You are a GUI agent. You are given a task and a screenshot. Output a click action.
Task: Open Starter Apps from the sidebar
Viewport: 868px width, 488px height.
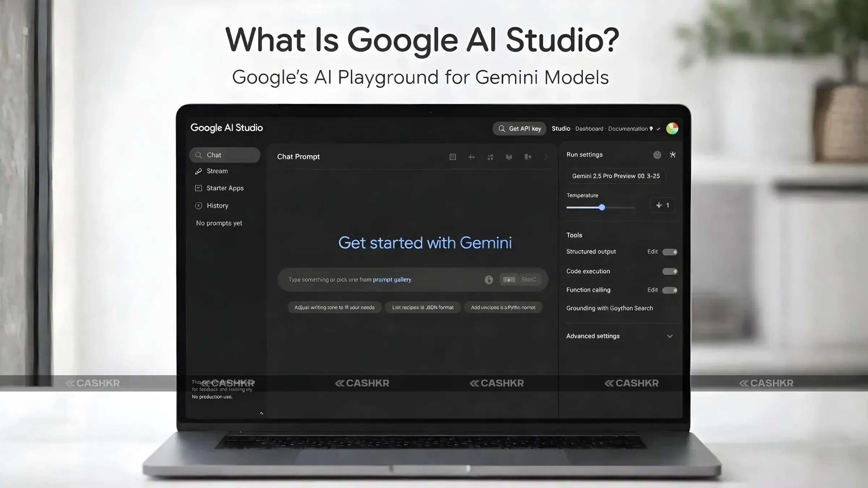point(225,188)
